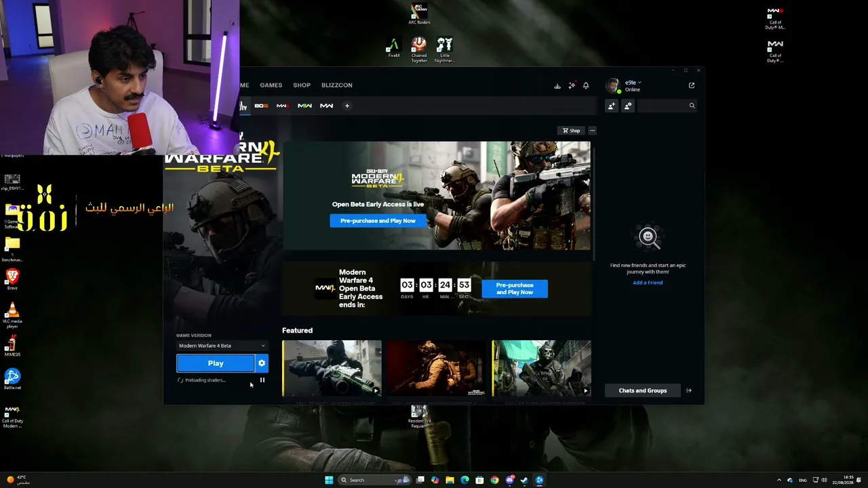The height and width of the screenshot is (488, 868).
Task: Click the taskbar Search box
Action: click(375, 480)
